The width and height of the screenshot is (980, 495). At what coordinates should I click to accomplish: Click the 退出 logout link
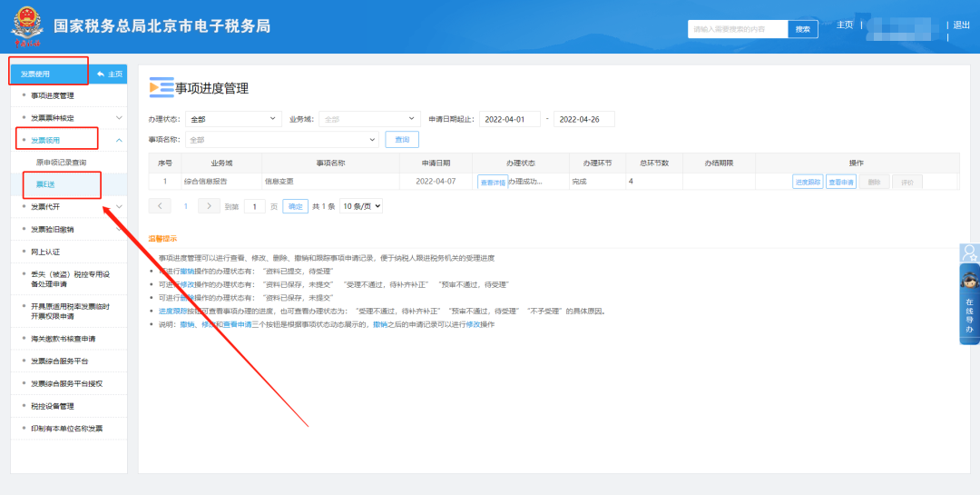point(961,25)
